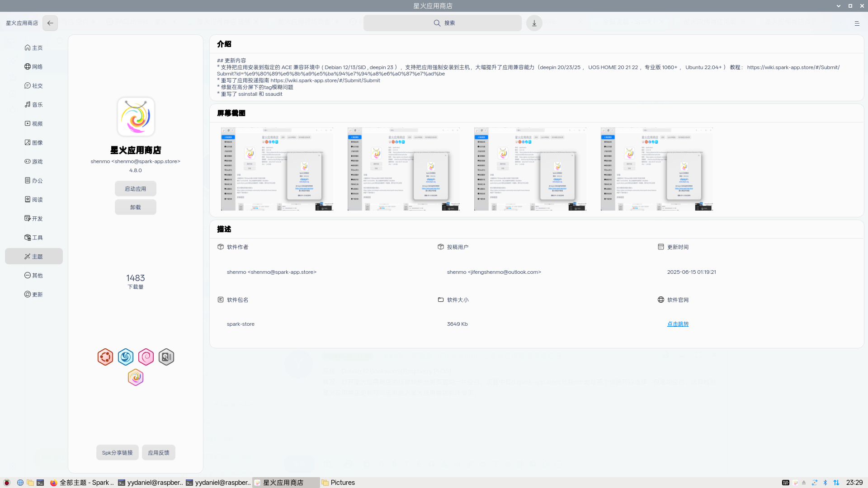Switch to Firefox 全部主题 - Spark window

click(x=82, y=483)
